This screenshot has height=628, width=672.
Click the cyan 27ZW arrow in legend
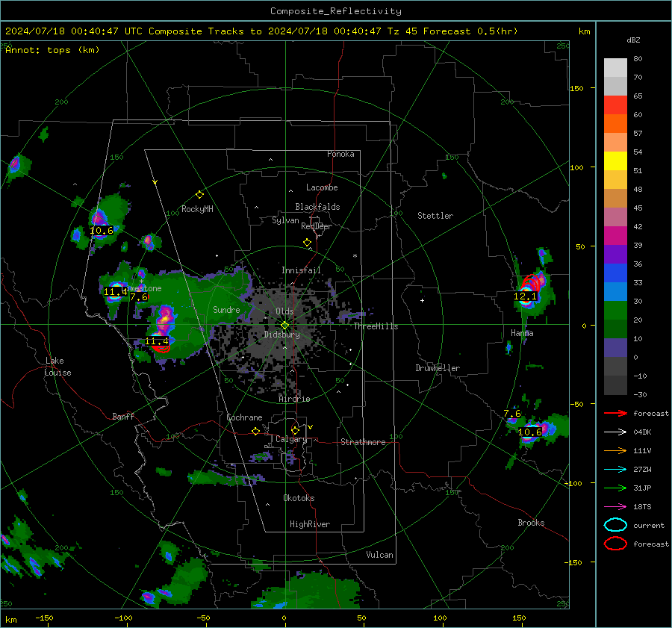click(615, 470)
